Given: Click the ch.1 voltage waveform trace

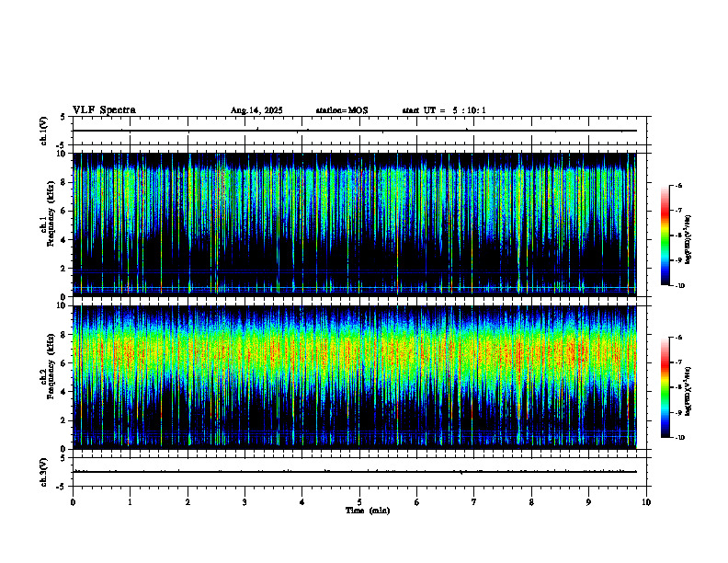Looking at the screenshot, I should coord(355,131).
